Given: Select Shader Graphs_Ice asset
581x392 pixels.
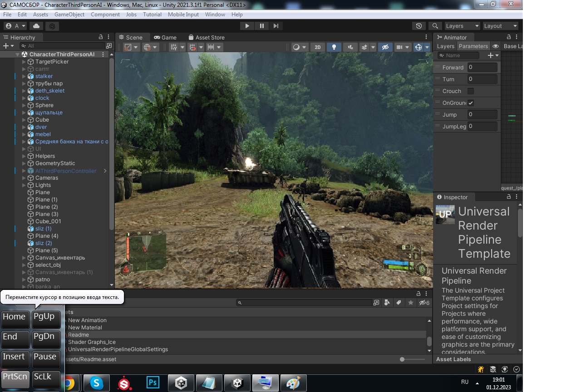Looking at the screenshot, I should pos(92,342).
